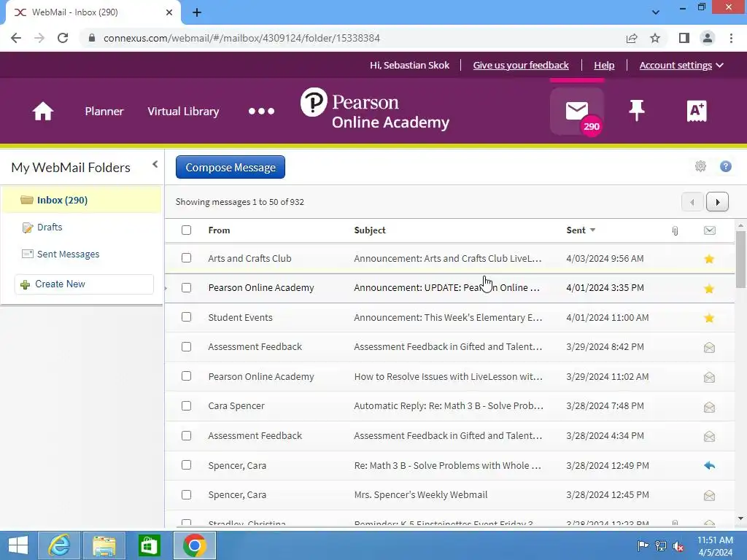The height and width of the screenshot is (560, 747).
Task: Open Chrome tab search chevron
Action: click(656, 12)
